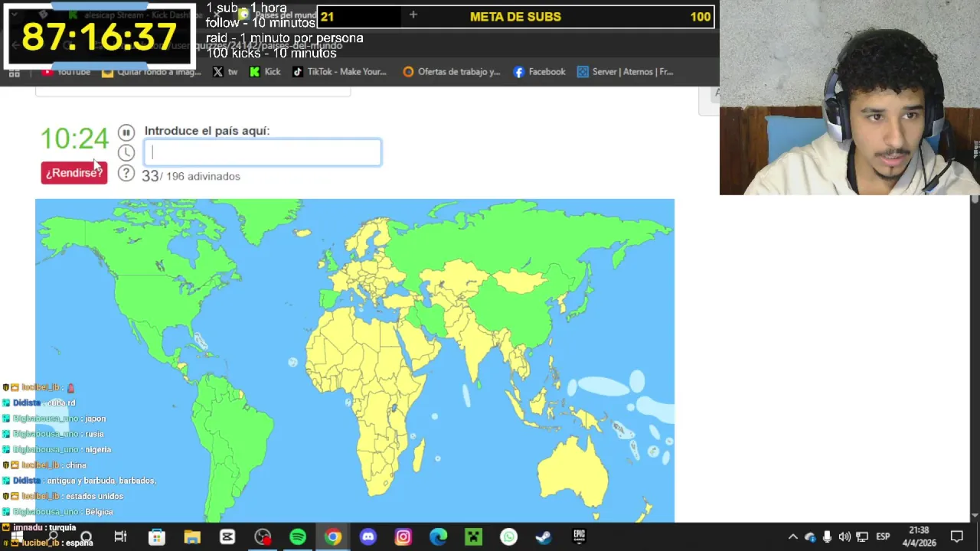Open the 'TikTok - Make Your...' bookmark
980x551 pixels.
pos(340,72)
